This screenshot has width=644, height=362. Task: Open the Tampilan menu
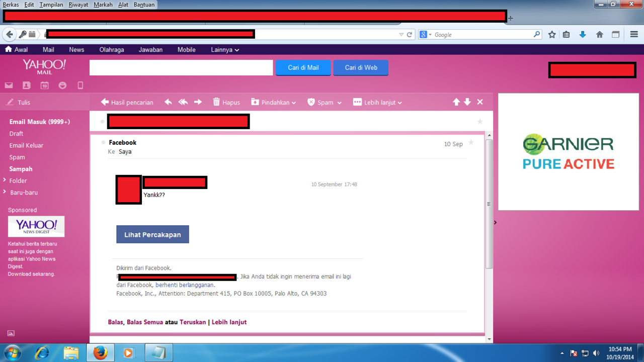[x=51, y=5]
